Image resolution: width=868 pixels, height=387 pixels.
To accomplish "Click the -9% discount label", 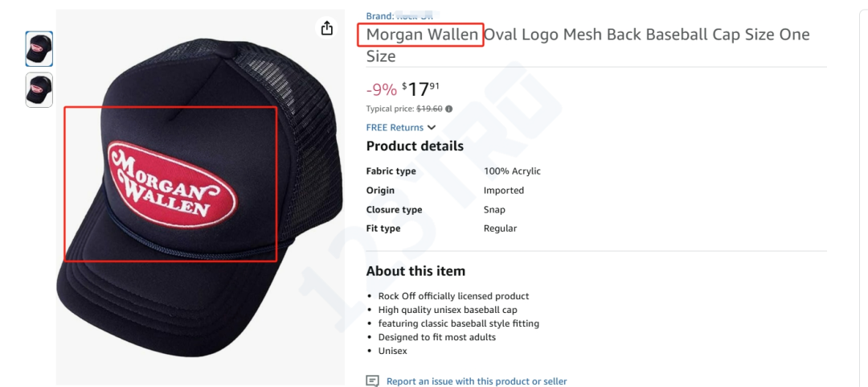I will [x=381, y=90].
